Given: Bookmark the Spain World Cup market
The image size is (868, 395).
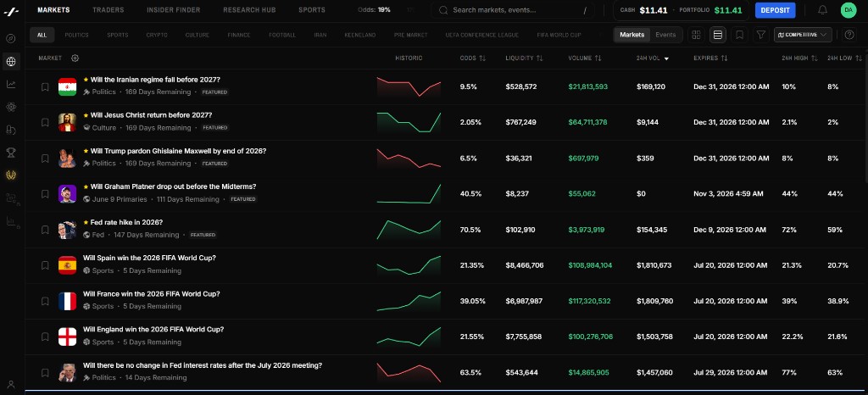Looking at the screenshot, I should pos(45,265).
